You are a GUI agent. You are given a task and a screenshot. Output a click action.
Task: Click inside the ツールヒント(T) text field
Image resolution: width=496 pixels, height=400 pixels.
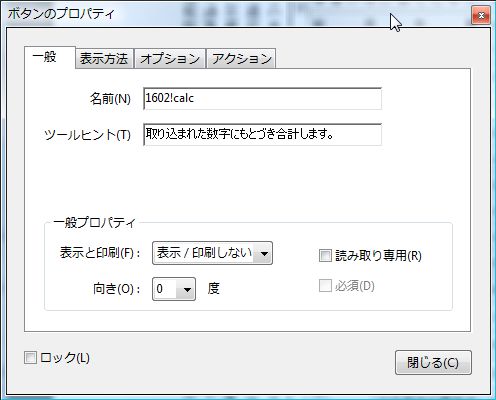(262, 135)
